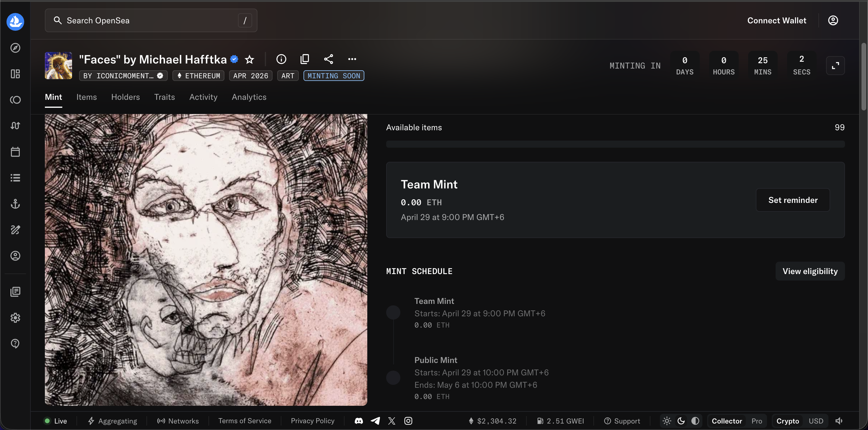Click the Connect Wallet button
Screen dimensions: 868x430
pyautogui.click(x=777, y=21)
